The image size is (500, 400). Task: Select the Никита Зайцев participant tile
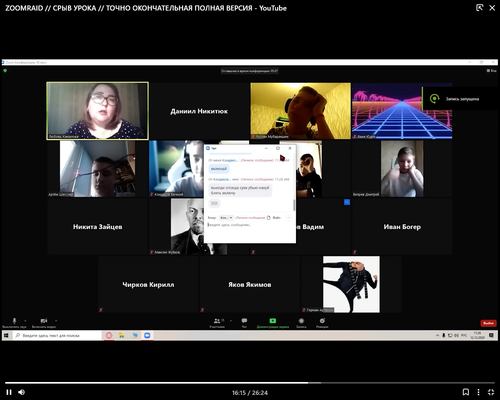coord(98,227)
